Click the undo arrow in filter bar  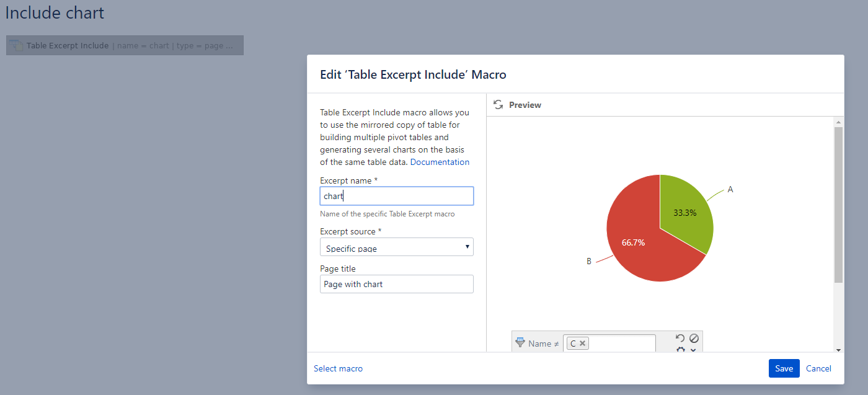click(680, 338)
